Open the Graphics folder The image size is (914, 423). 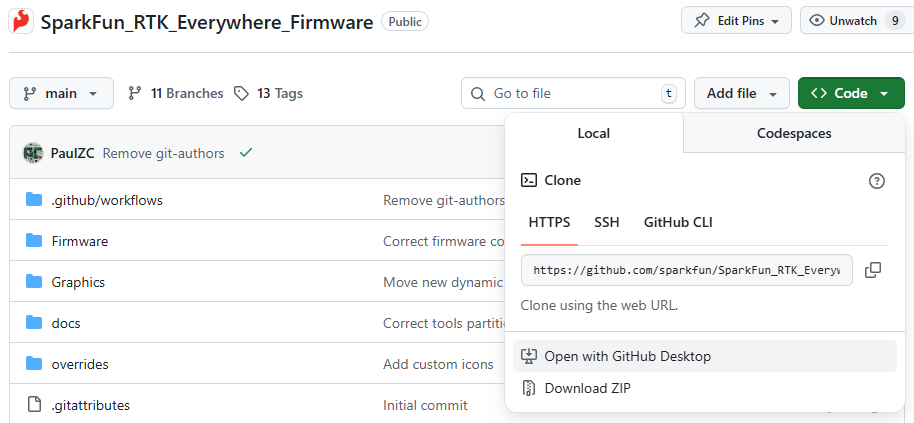pos(78,282)
